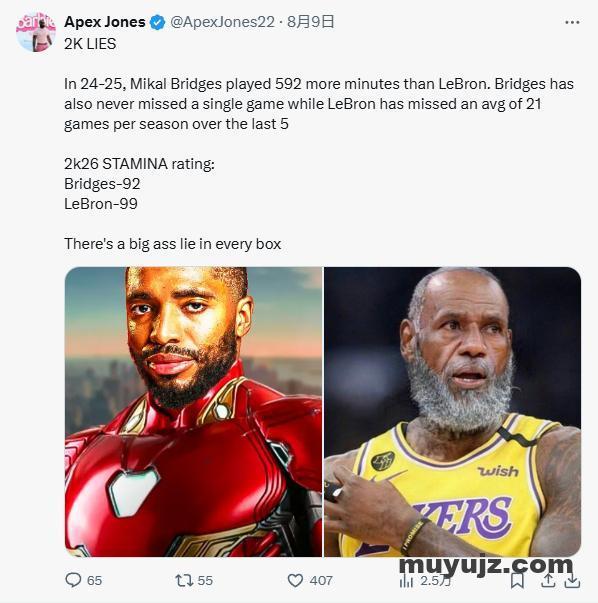Open the three-dot more options menu
The image size is (598, 603).
click(572, 22)
